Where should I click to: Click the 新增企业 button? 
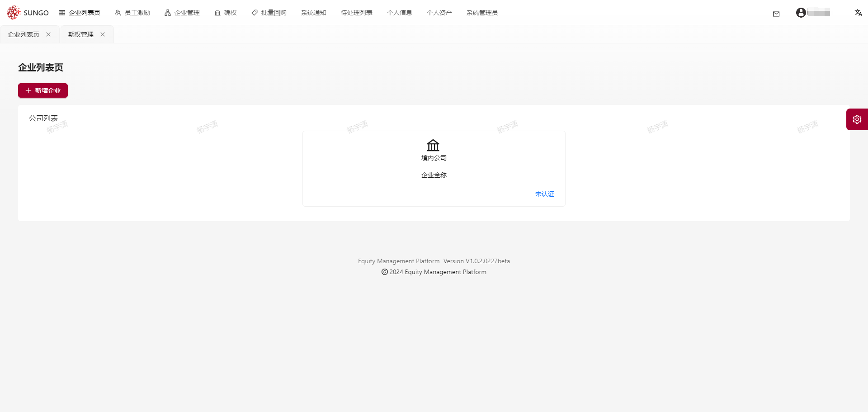point(43,90)
